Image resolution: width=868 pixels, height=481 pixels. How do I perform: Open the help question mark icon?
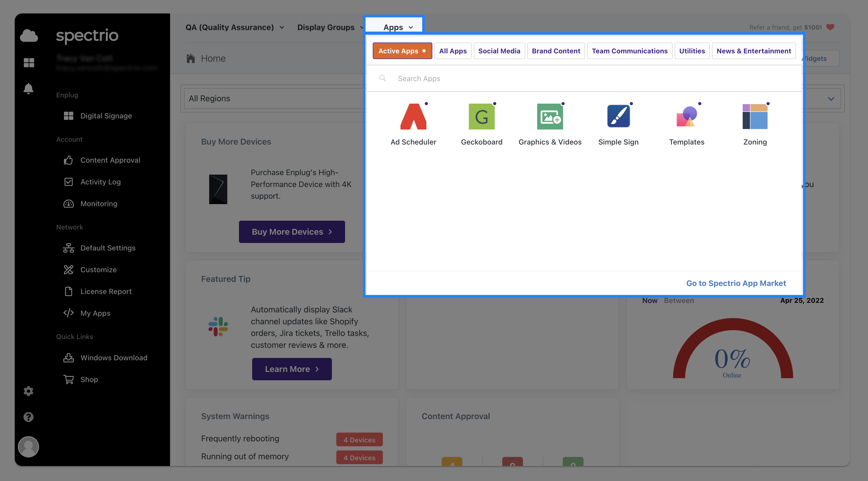click(28, 417)
